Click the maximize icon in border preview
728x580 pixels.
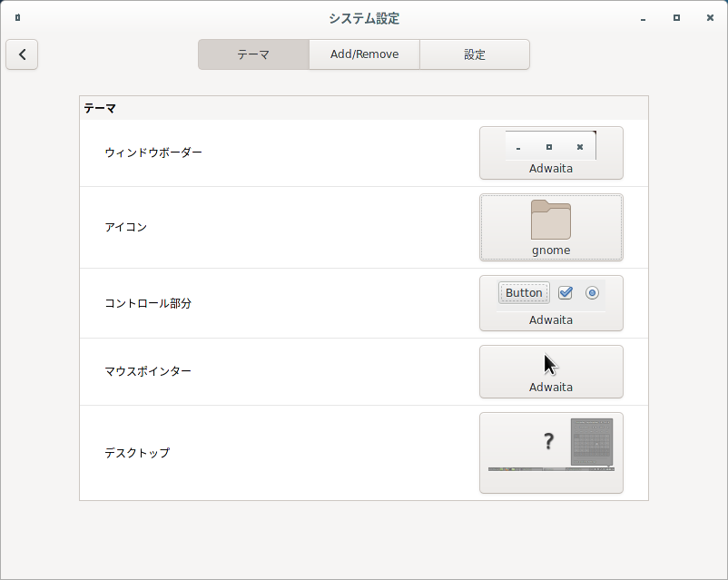pyautogui.click(x=549, y=147)
